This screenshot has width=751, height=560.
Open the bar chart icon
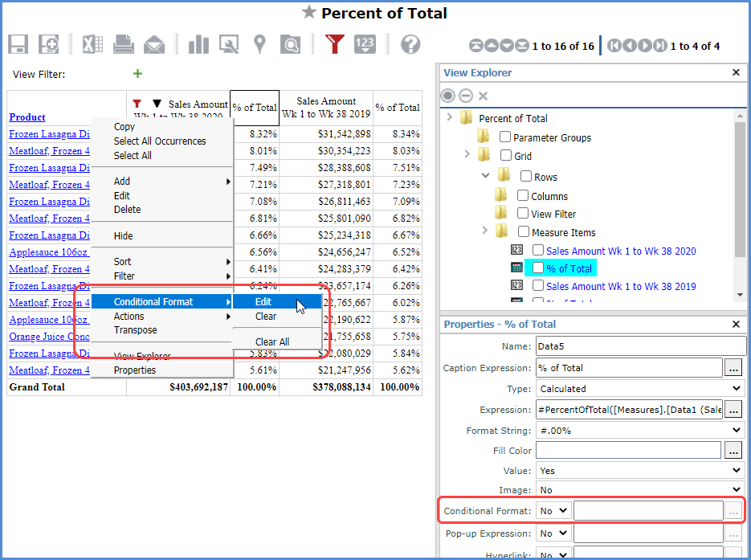coord(198,45)
